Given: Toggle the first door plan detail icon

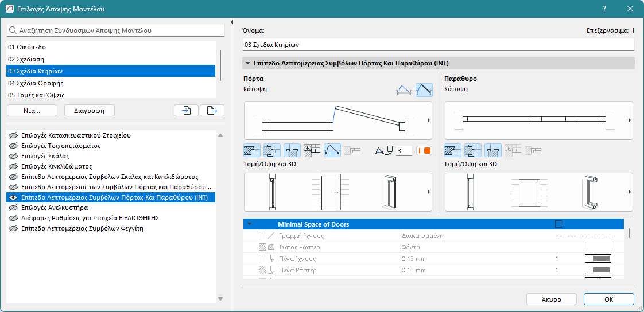Looking at the screenshot, I should tap(252, 150).
